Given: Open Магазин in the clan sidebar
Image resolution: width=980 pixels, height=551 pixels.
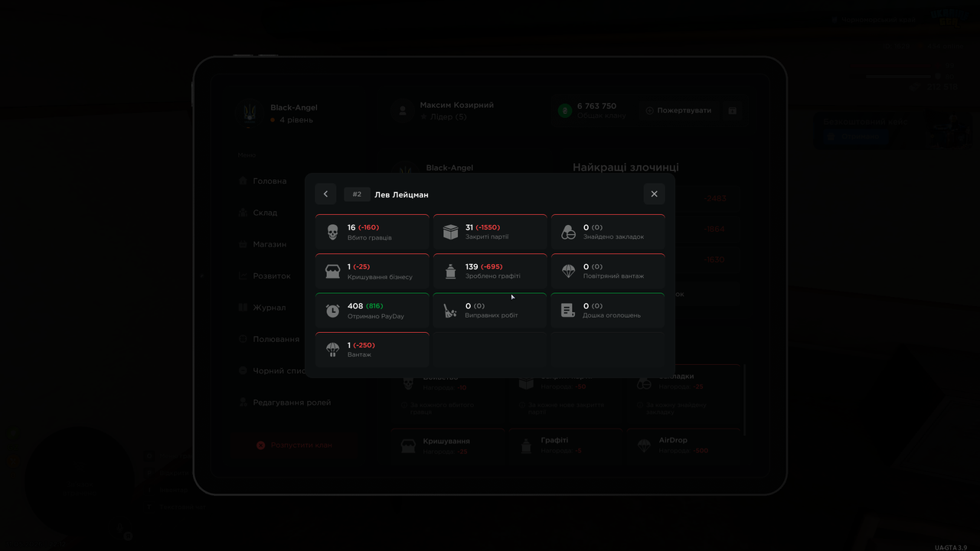Looking at the screenshot, I should tap(269, 244).
